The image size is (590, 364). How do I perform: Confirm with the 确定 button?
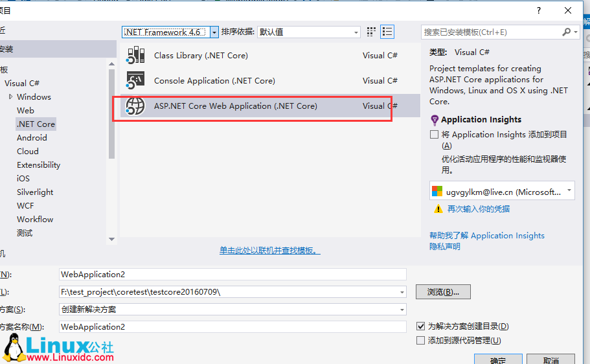pyautogui.click(x=498, y=360)
